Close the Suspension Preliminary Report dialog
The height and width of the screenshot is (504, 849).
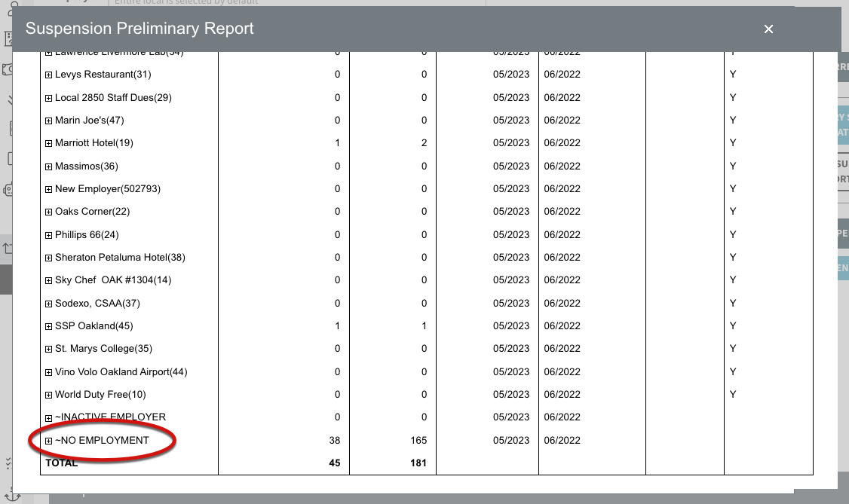[768, 29]
